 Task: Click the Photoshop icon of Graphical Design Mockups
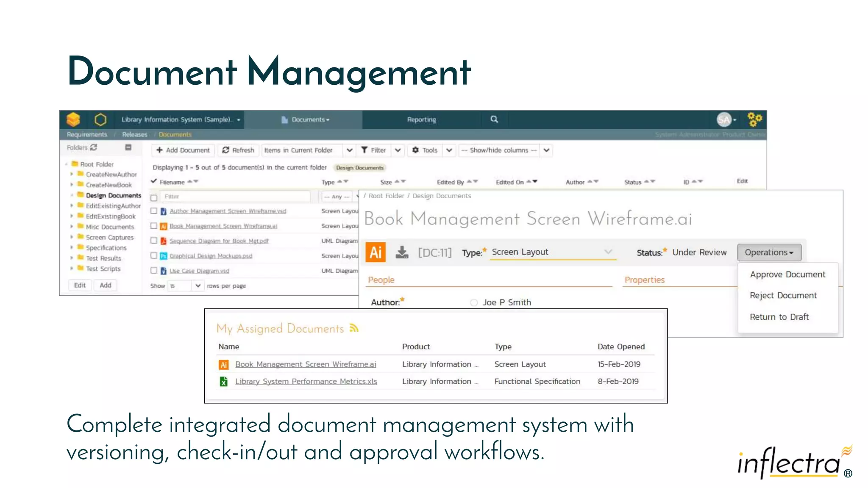click(x=163, y=256)
